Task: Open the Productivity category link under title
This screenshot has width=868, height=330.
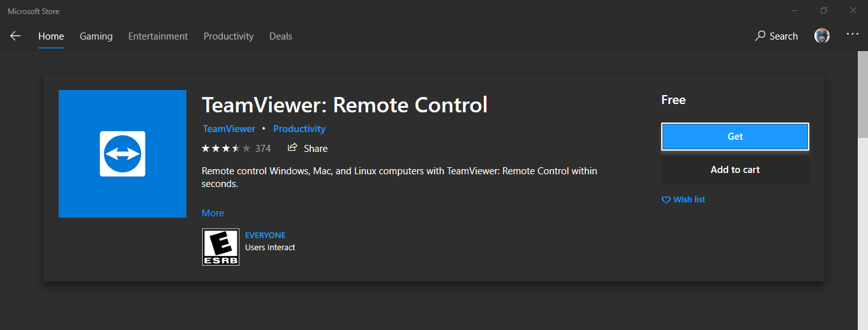Action: click(299, 129)
